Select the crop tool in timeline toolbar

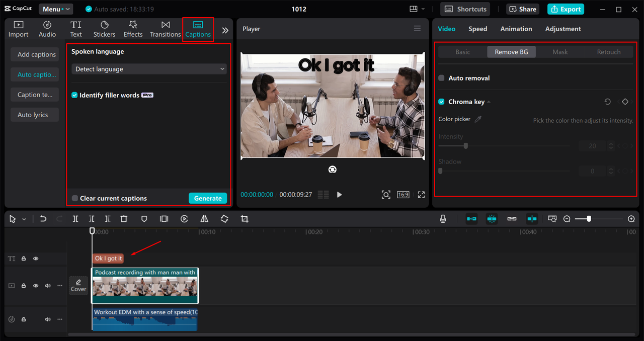pos(245,219)
